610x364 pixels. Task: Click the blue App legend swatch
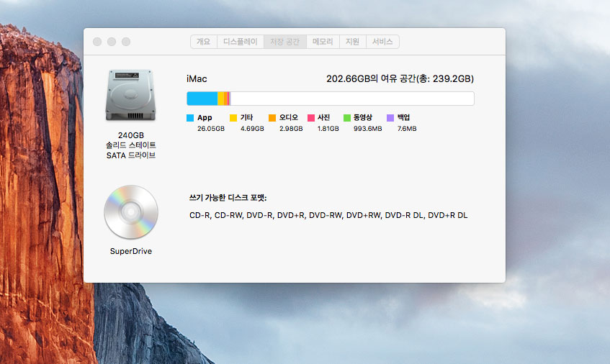click(190, 117)
